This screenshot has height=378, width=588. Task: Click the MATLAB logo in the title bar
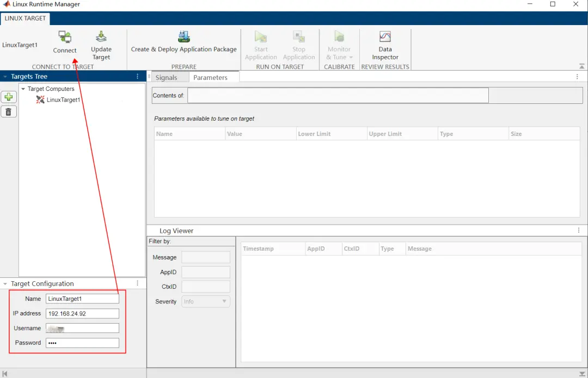7,4
